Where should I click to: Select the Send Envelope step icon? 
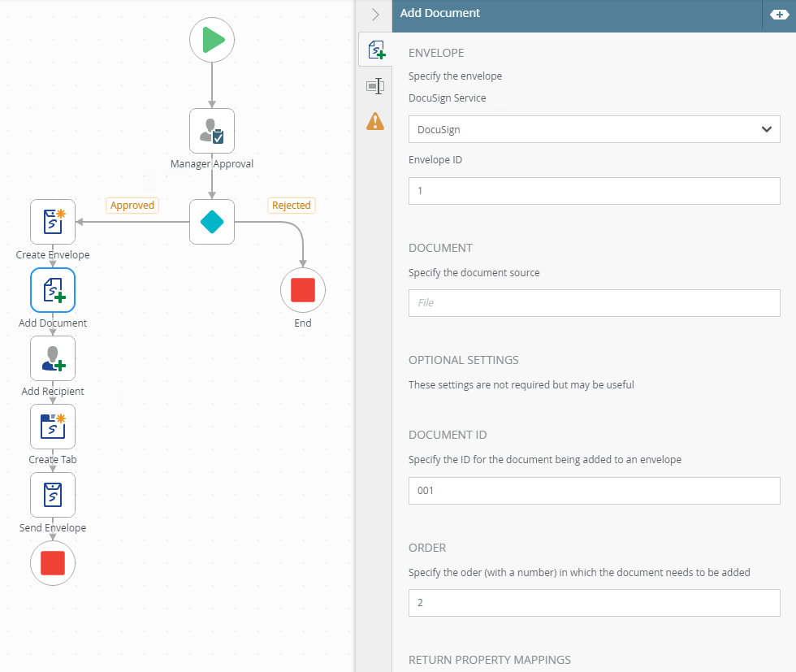(x=53, y=495)
